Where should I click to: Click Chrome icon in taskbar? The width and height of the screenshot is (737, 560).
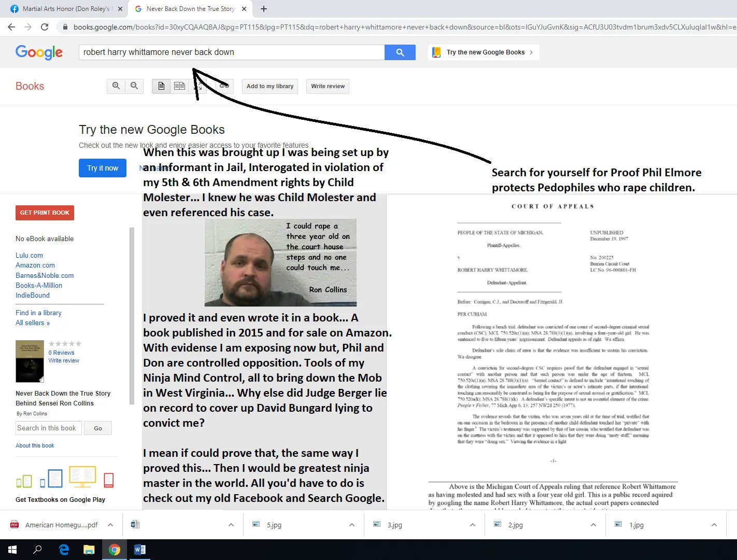[x=115, y=550]
